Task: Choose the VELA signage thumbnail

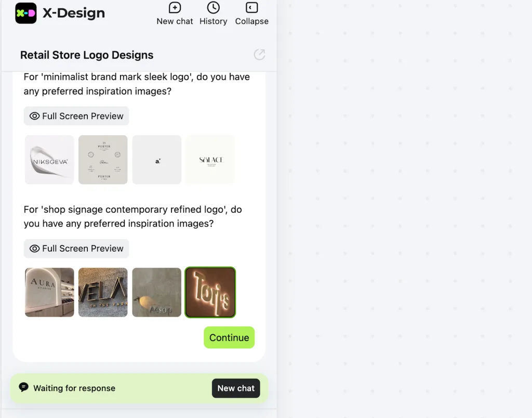Action: click(x=103, y=292)
